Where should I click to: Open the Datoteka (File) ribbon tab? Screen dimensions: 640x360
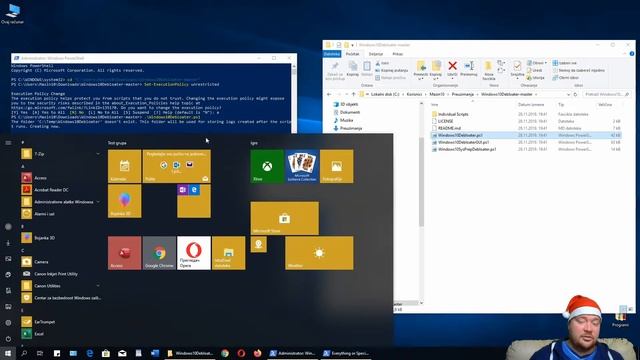coord(332,54)
